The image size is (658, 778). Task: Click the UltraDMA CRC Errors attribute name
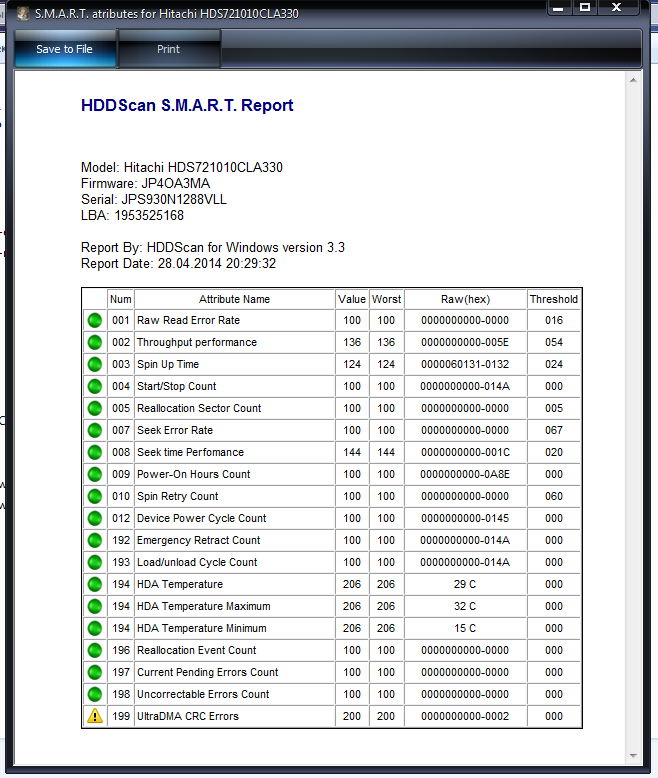pos(188,716)
